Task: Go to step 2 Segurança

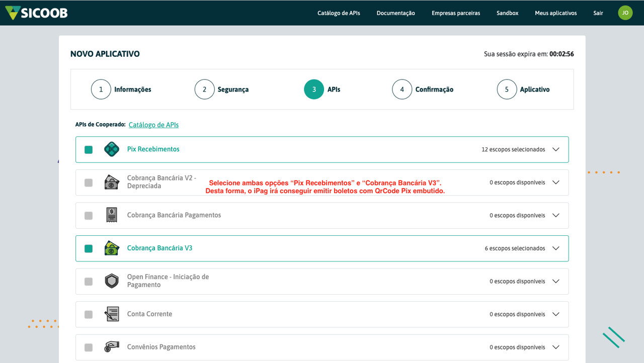Action: pyautogui.click(x=222, y=89)
